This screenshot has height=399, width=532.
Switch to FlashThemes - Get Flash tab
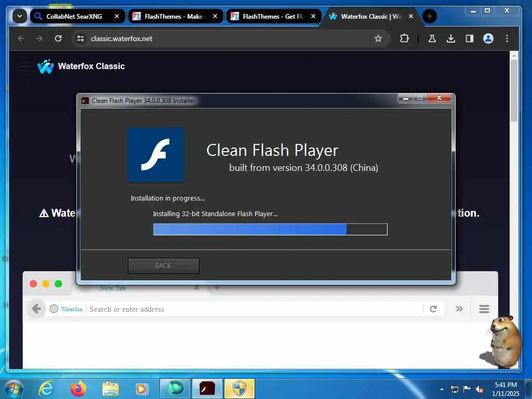pyautogui.click(x=274, y=16)
